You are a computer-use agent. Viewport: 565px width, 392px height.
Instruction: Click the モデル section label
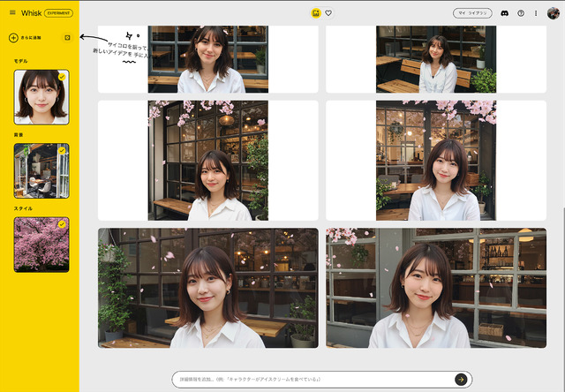(20, 61)
